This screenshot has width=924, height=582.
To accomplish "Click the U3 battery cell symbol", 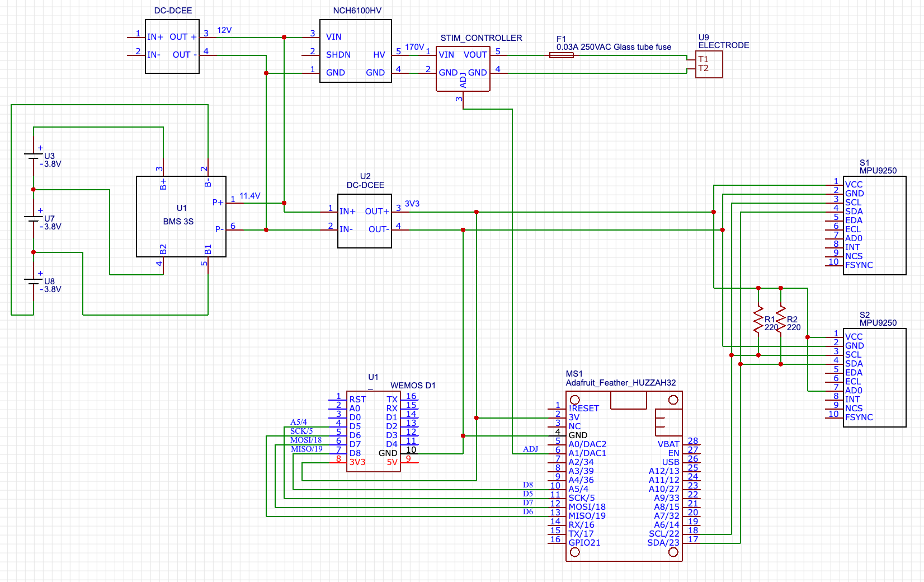I will pyautogui.click(x=34, y=156).
